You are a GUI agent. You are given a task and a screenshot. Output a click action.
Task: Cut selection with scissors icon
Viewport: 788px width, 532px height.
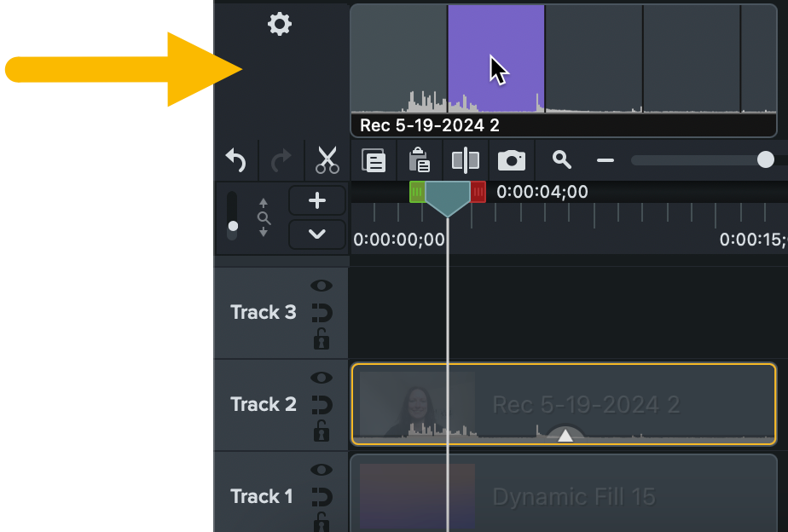click(x=327, y=159)
